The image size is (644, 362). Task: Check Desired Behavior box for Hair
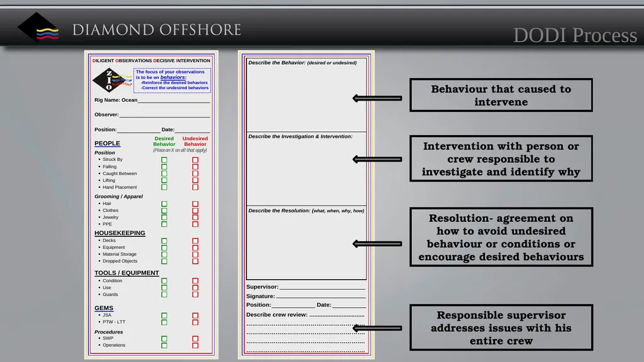pos(164,204)
